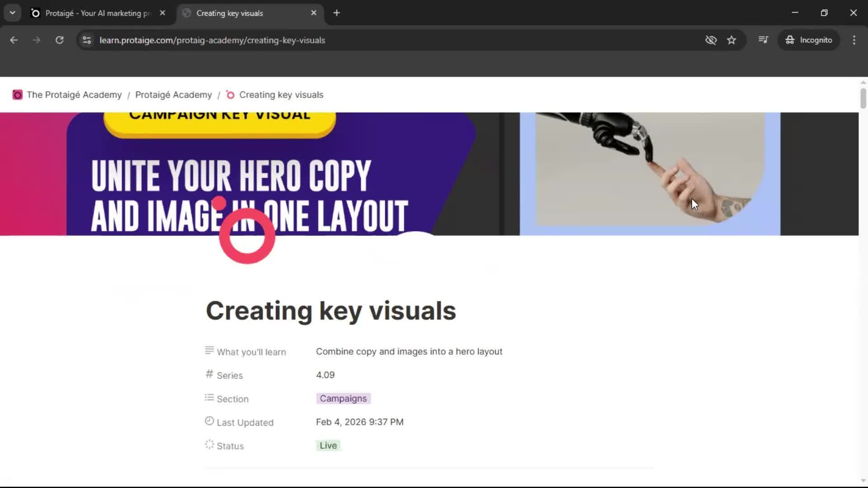The image size is (868, 488).
Task: Click the Incognito profile indicator
Action: pos(809,40)
